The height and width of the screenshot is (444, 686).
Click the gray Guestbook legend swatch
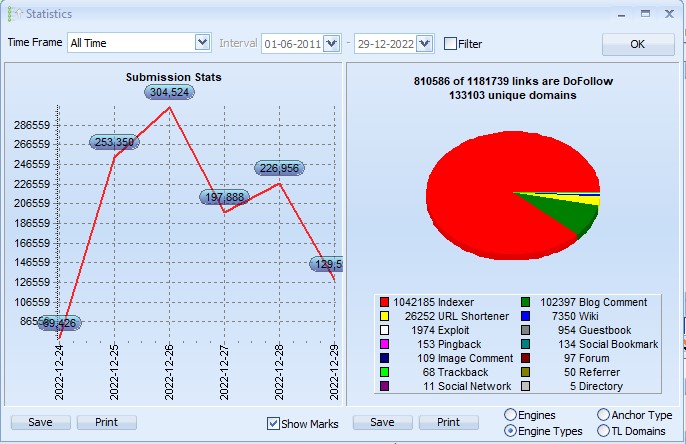click(525, 330)
